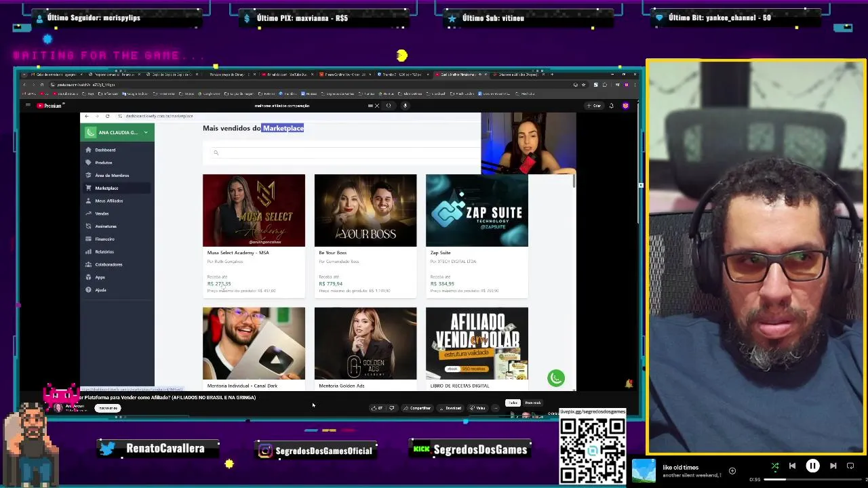The width and height of the screenshot is (868, 488).
Task: Click the RenatoCavallera Twitter badge
Action: click(x=159, y=449)
